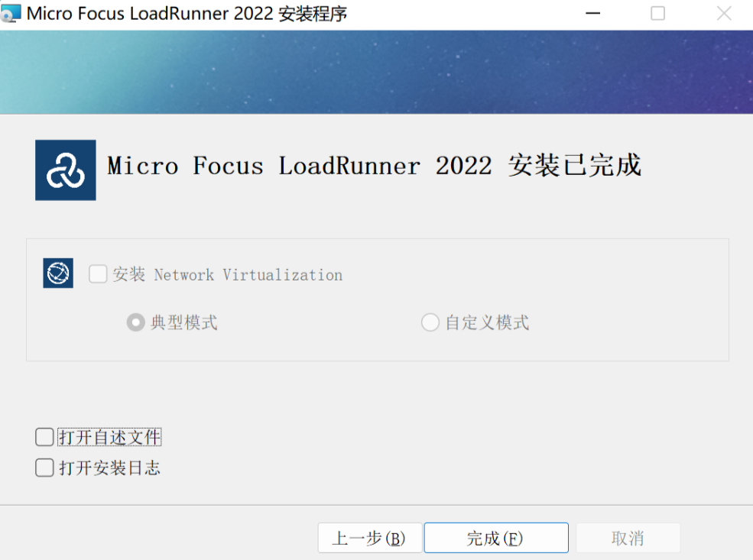
Task: Check the 打开自述文件 option
Action: coord(44,436)
